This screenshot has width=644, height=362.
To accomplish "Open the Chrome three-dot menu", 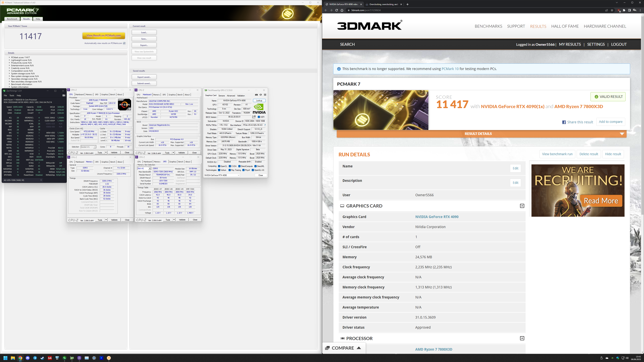I will pos(640,10).
